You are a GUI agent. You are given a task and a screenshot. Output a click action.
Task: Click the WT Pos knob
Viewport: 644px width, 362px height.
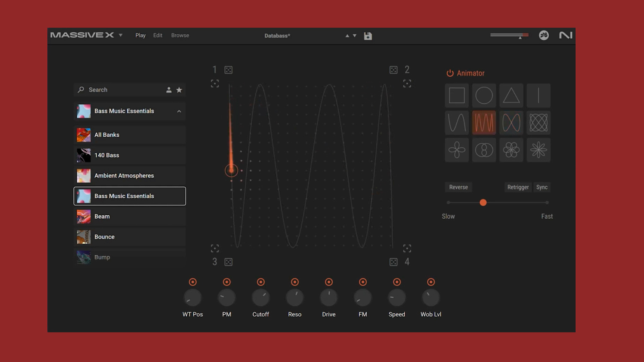pos(193,298)
